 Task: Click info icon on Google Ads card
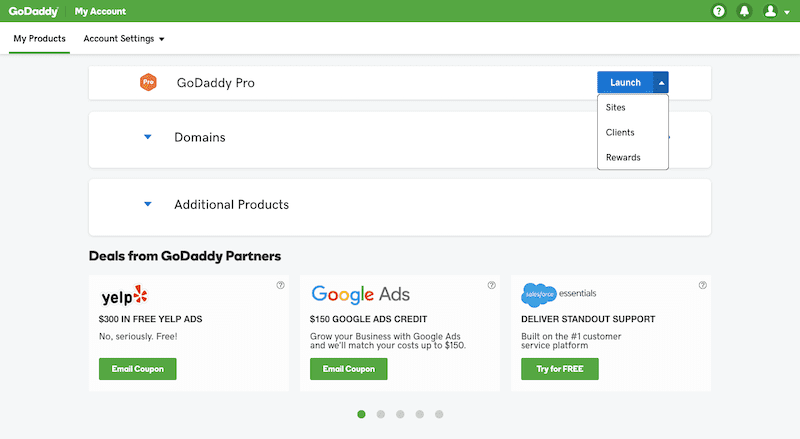491,285
